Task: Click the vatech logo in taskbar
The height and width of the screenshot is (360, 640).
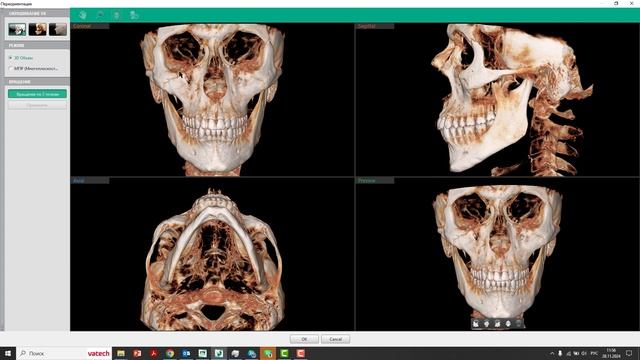Action: point(98,353)
